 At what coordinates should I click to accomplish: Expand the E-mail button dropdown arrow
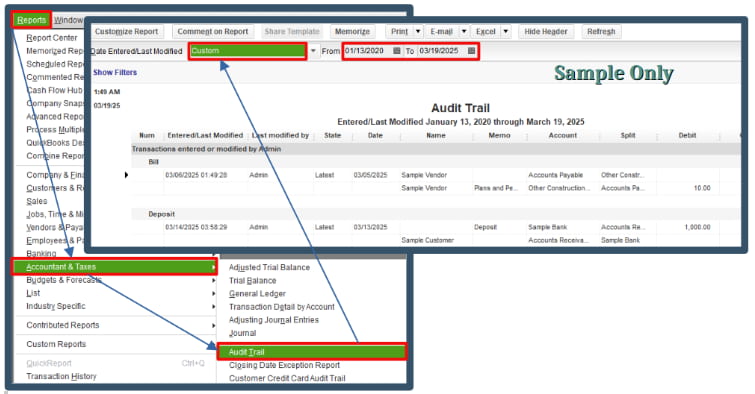point(464,31)
